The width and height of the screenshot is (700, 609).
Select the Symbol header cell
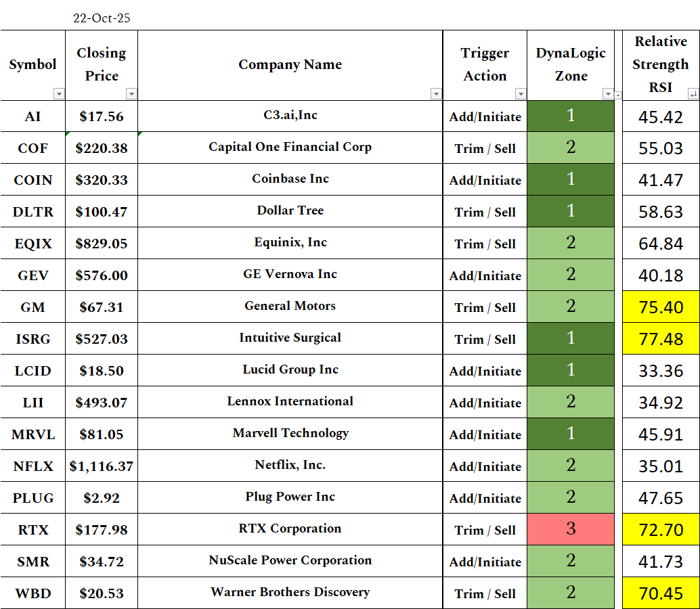tap(33, 65)
